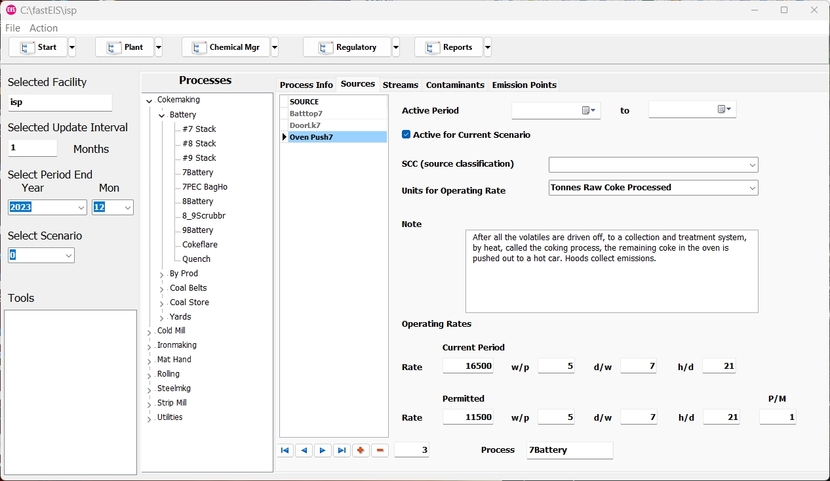Add a new source record

[x=361, y=451]
